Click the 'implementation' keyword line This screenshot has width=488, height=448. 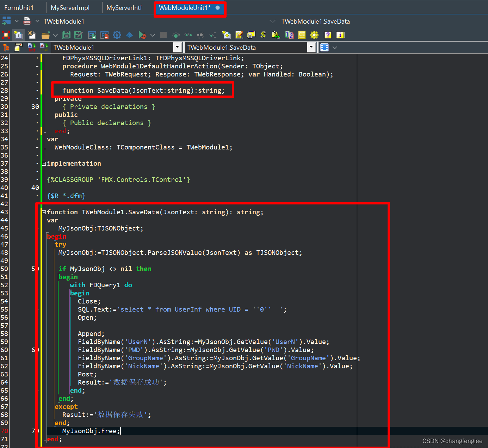point(74,164)
